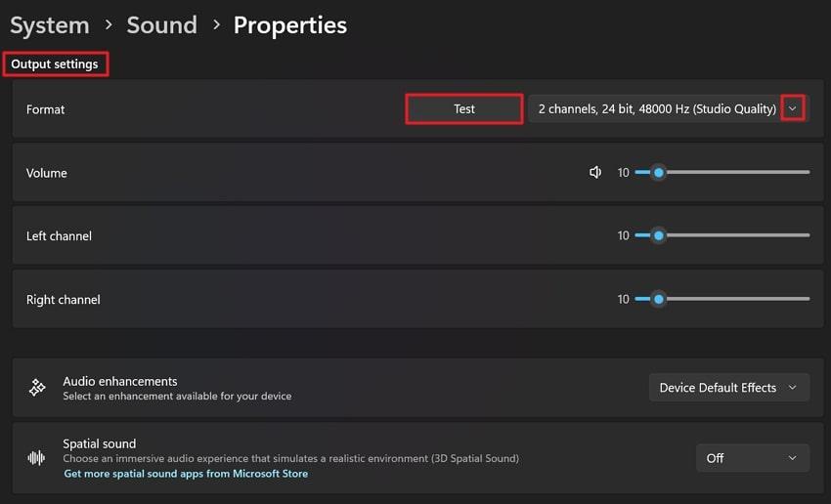The height and width of the screenshot is (504, 831).
Task: Click the Left channel value 10
Action: [x=624, y=235]
